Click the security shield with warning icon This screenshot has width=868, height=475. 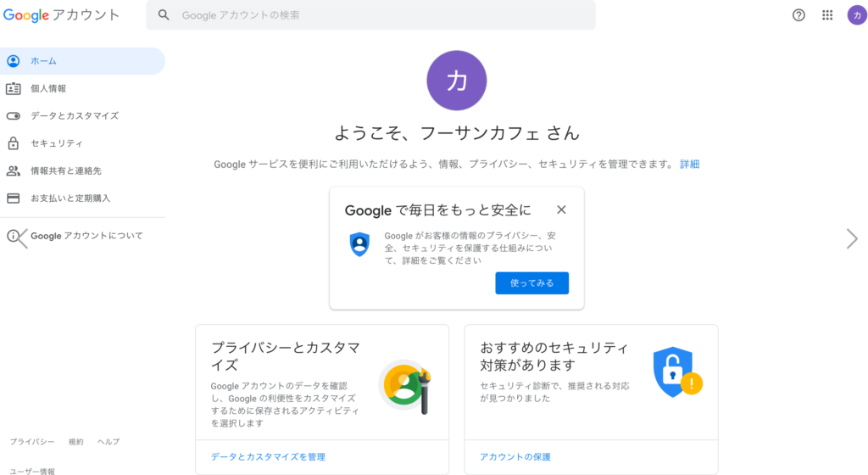click(x=676, y=372)
